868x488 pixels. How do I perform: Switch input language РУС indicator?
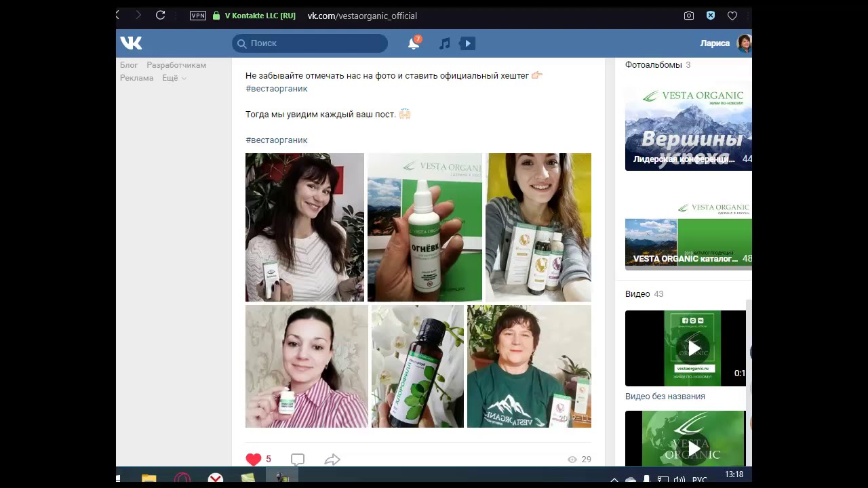(x=700, y=481)
